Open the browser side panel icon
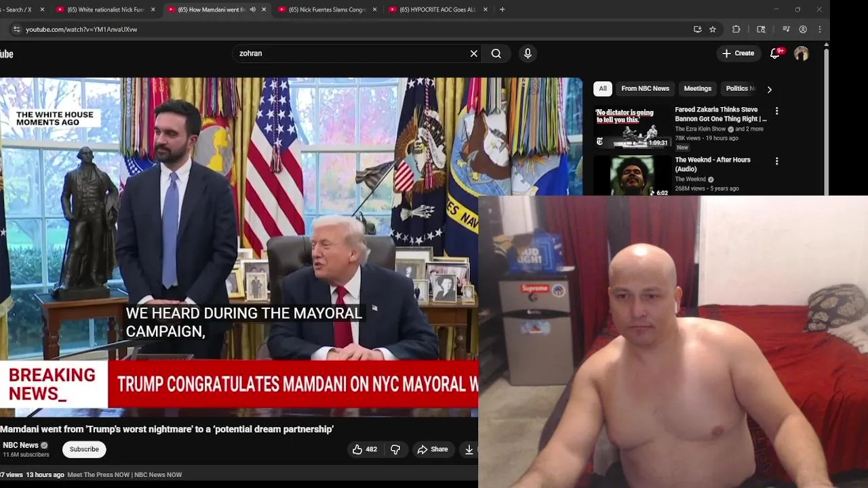 pyautogui.click(x=761, y=29)
